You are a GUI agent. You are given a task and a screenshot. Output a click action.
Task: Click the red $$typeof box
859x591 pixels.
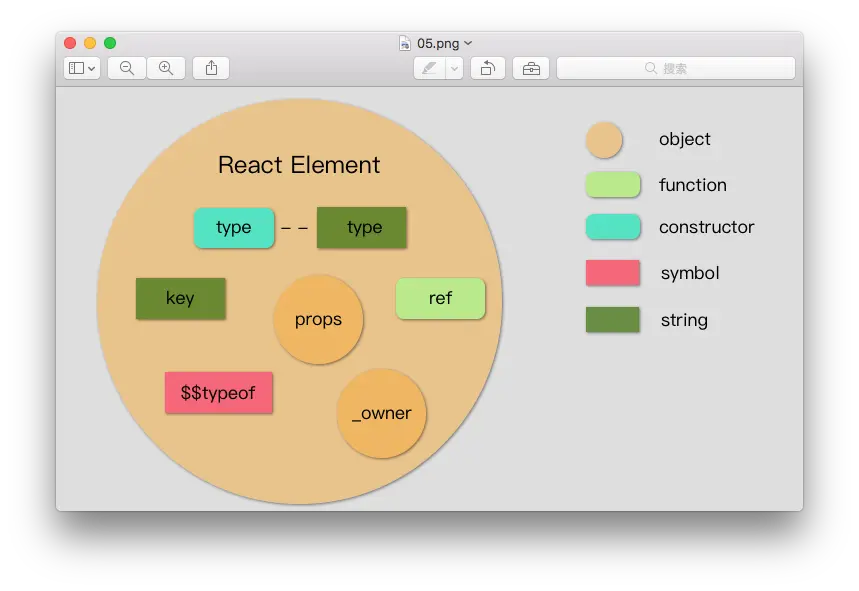point(219,393)
